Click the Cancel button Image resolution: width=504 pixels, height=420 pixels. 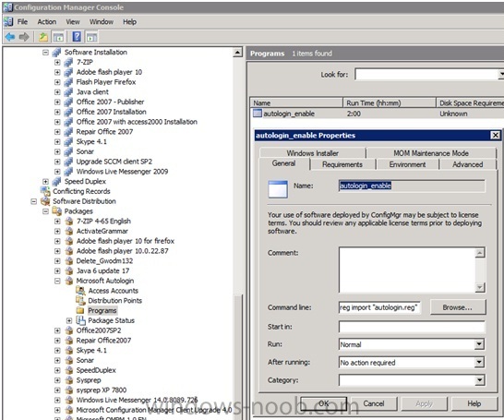tap(374, 403)
